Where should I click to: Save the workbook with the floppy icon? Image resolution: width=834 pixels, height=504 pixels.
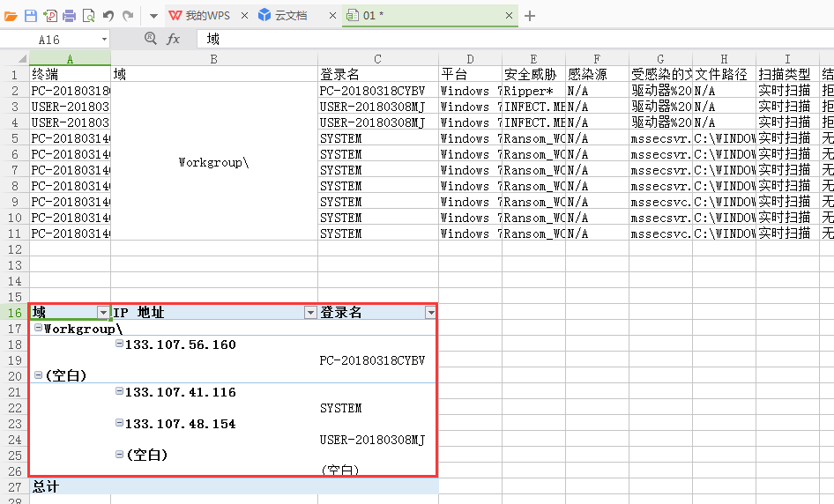click(30, 16)
